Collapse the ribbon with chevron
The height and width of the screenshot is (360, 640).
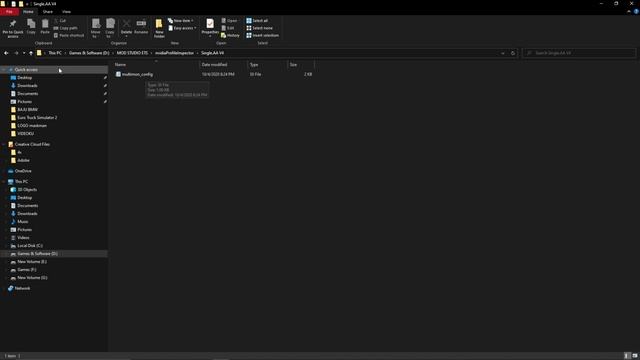tap(629, 11)
